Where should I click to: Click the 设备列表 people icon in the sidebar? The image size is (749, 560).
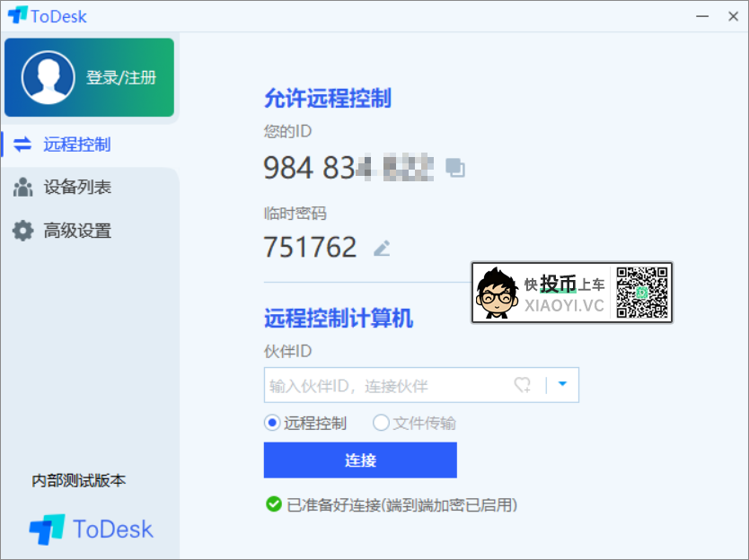[x=22, y=188]
